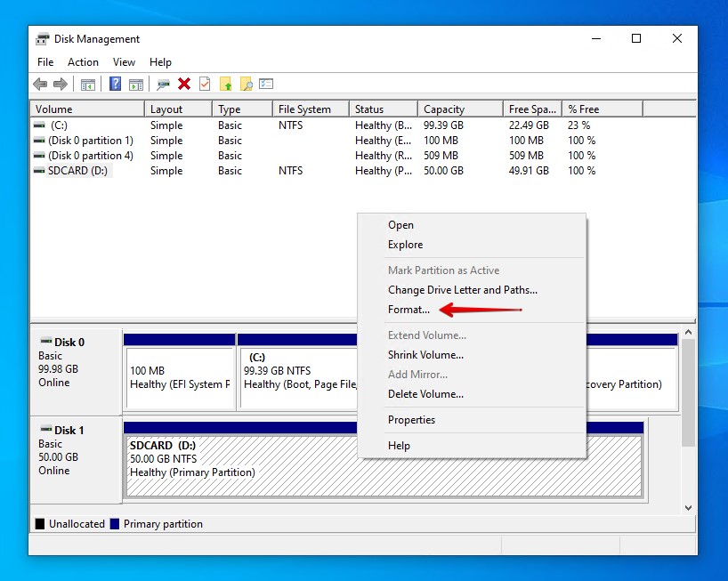728x581 pixels.
Task: Select Shrink Volume... in the context menu
Action: click(x=425, y=355)
